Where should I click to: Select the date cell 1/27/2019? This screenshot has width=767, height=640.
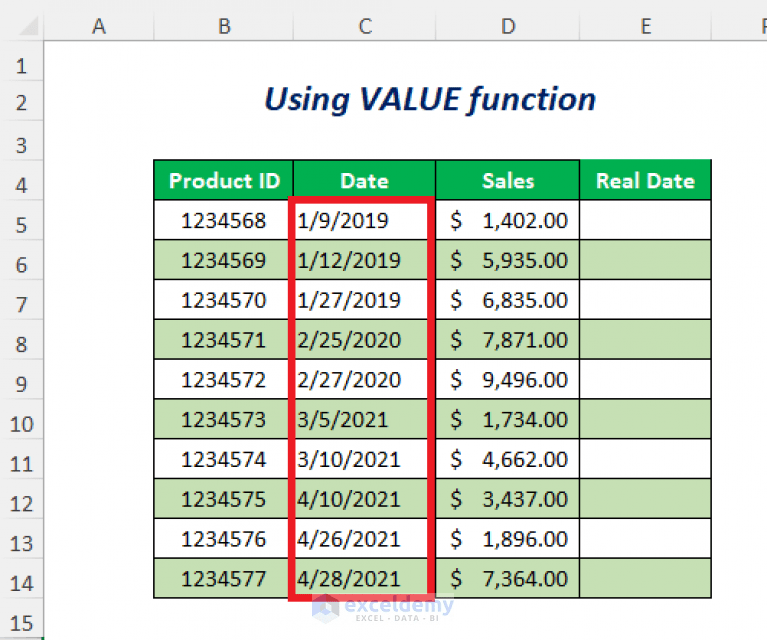[364, 300]
